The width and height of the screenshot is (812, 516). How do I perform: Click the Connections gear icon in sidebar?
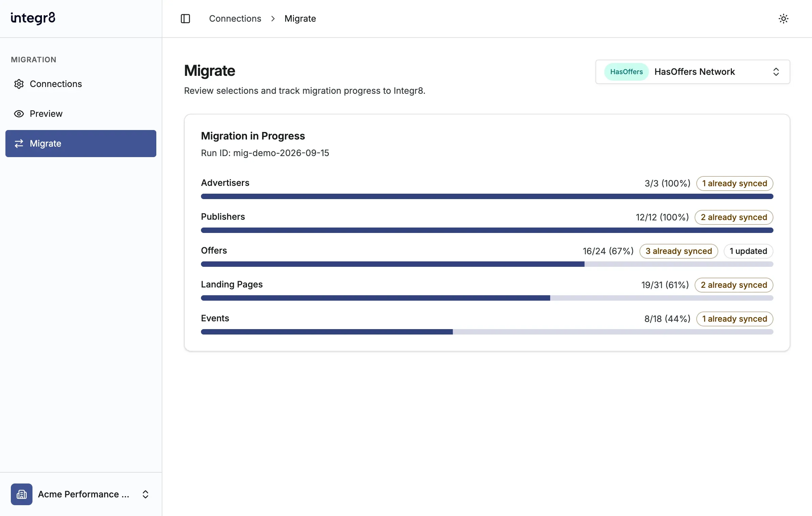coord(19,84)
